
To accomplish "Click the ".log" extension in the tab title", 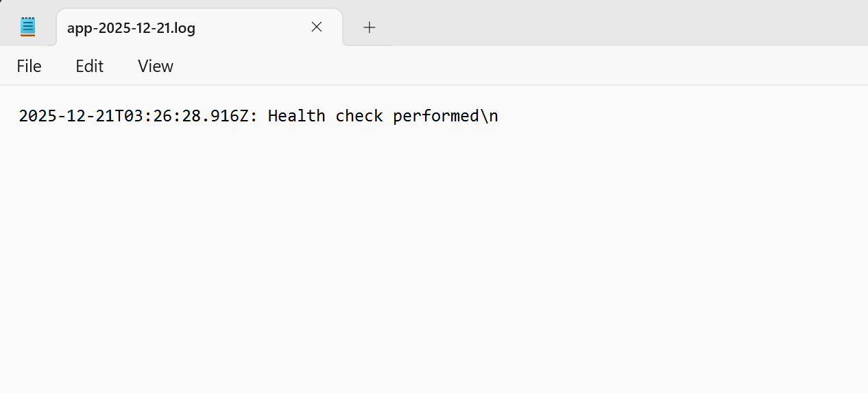I will click(184, 28).
